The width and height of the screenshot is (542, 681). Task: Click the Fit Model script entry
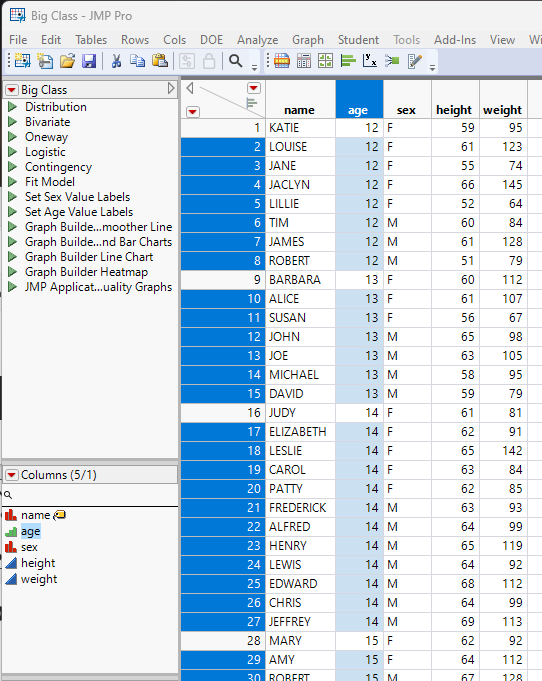click(50, 182)
